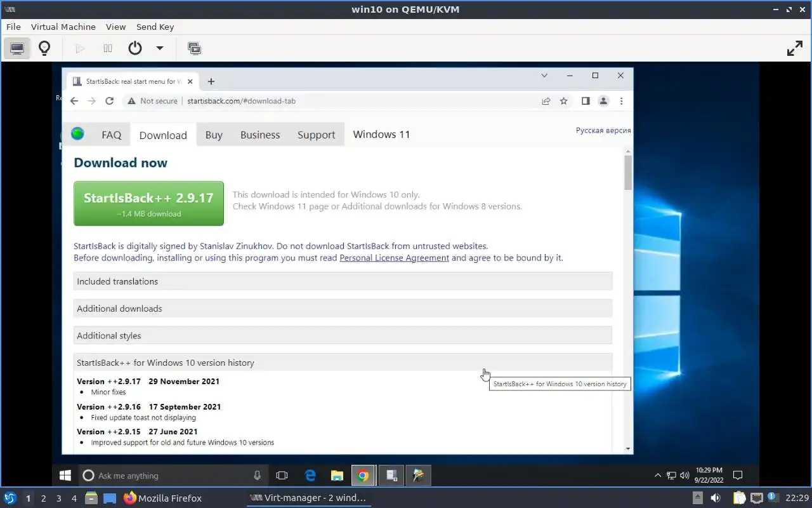Open Windows Action Center notifications
Screen dimensions: 812x508
click(x=738, y=475)
